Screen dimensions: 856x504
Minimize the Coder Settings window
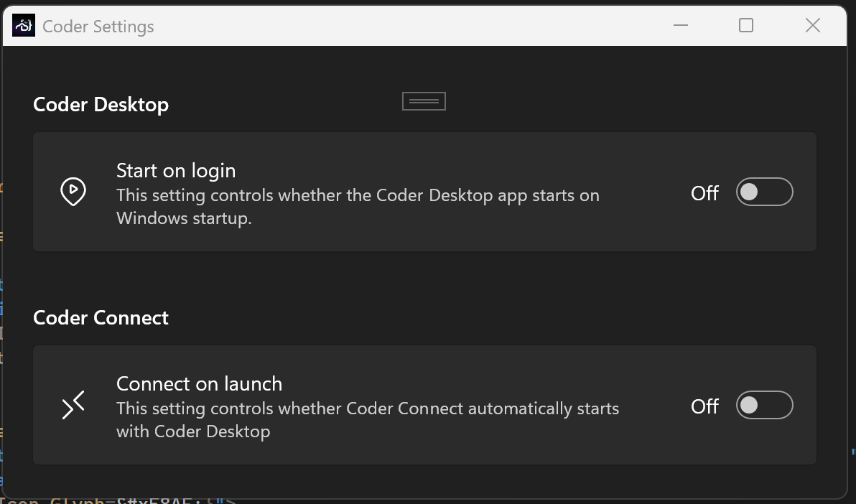pyautogui.click(x=681, y=25)
